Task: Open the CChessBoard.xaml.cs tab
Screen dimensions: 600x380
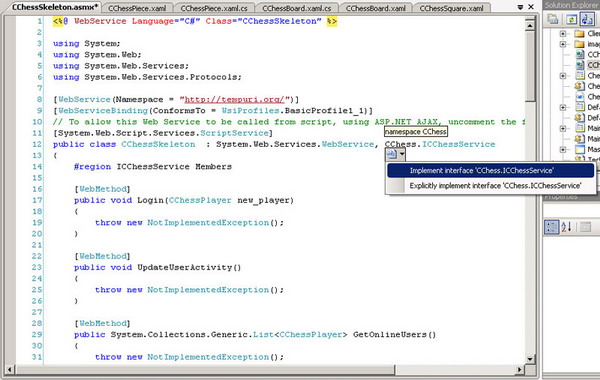Action: click(297, 8)
